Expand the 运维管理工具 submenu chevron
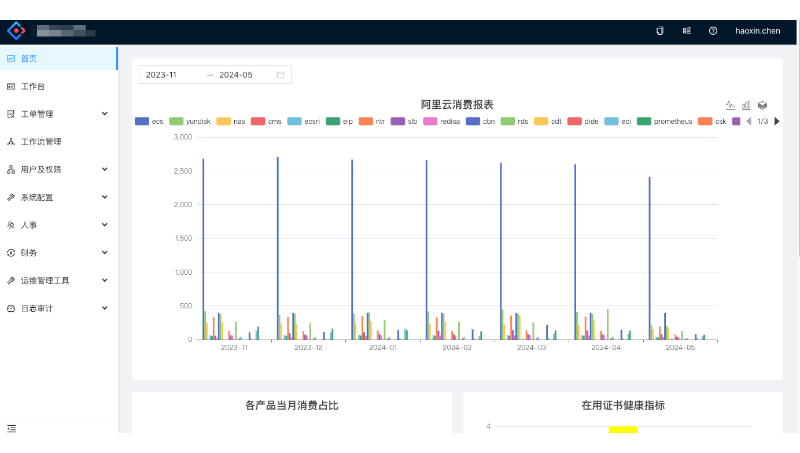The height and width of the screenshot is (453, 800). point(105,280)
